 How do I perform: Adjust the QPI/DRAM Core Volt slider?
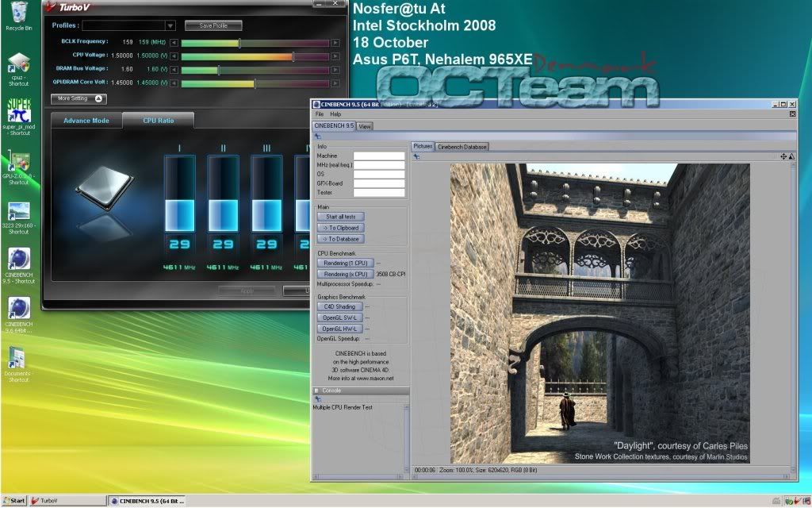(x=255, y=83)
